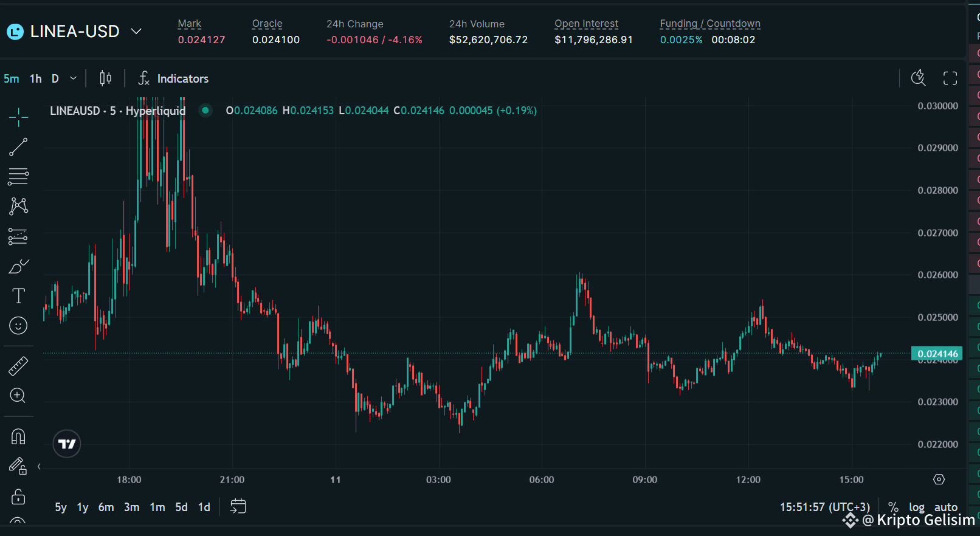
Task: Click the 24h Volume value $52,620,706.72
Action: point(489,40)
